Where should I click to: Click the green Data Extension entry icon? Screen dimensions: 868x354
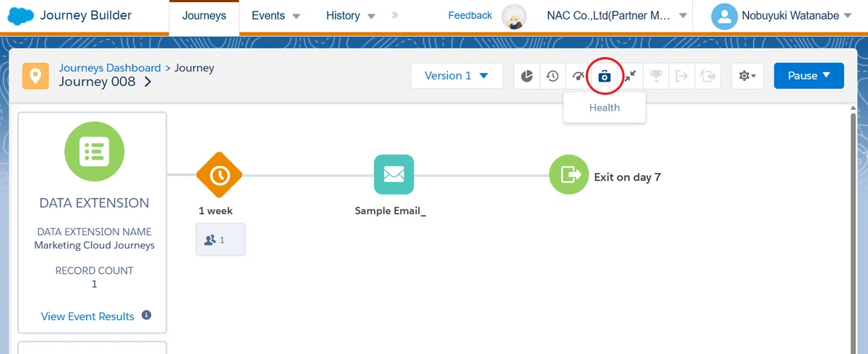[x=94, y=151]
